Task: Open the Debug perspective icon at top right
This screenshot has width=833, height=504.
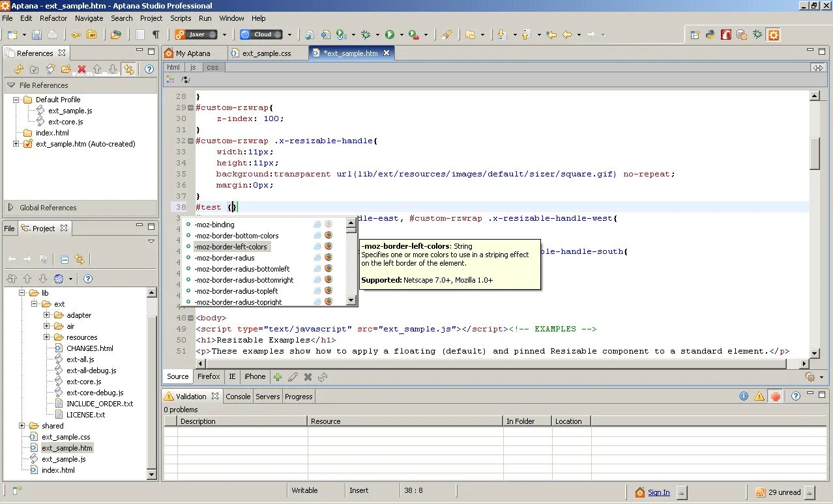Action: coord(757,35)
